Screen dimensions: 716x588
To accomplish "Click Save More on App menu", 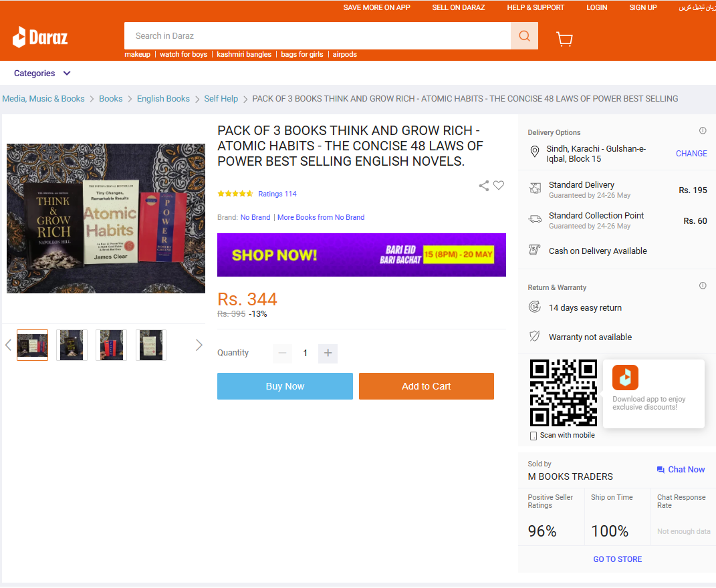I will (377, 7).
